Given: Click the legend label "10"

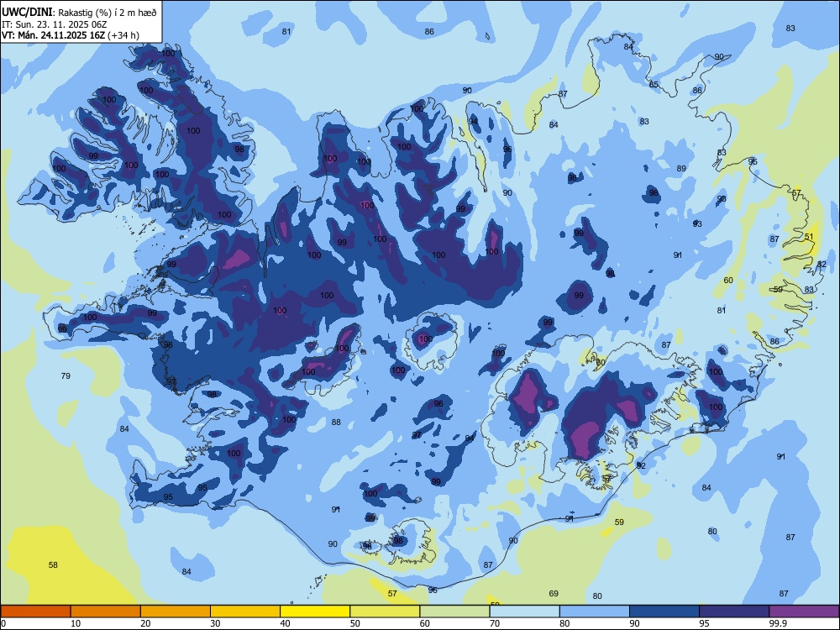Looking at the screenshot, I should click(75, 623).
